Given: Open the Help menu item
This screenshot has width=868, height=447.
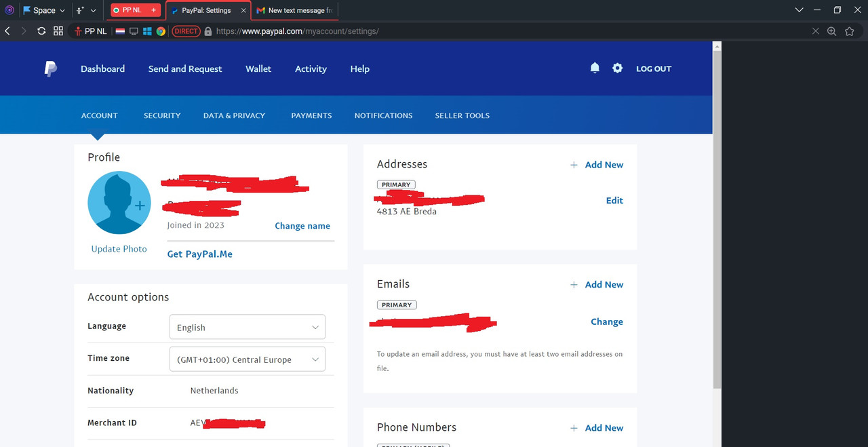Looking at the screenshot, I should (x=360, y=69).
